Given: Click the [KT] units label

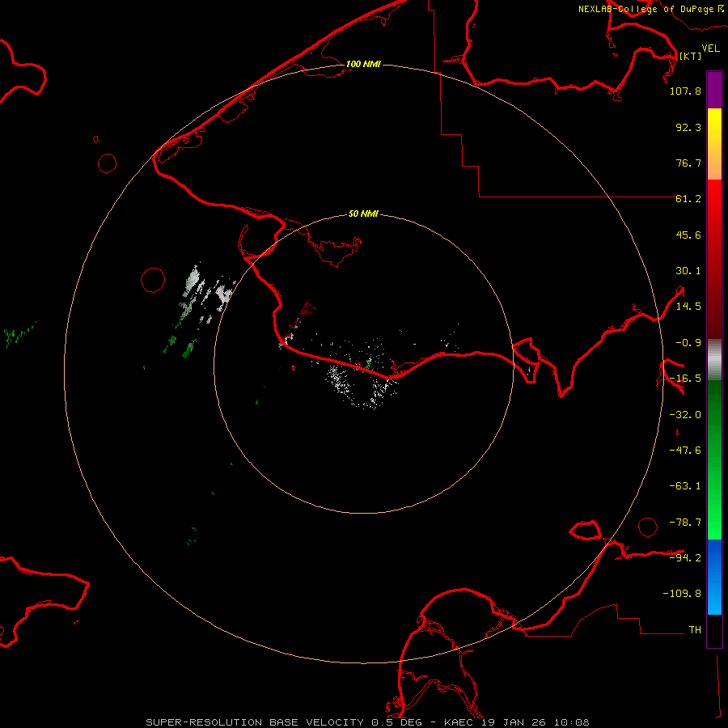Looking at the screenshot, I should [690, 56].
